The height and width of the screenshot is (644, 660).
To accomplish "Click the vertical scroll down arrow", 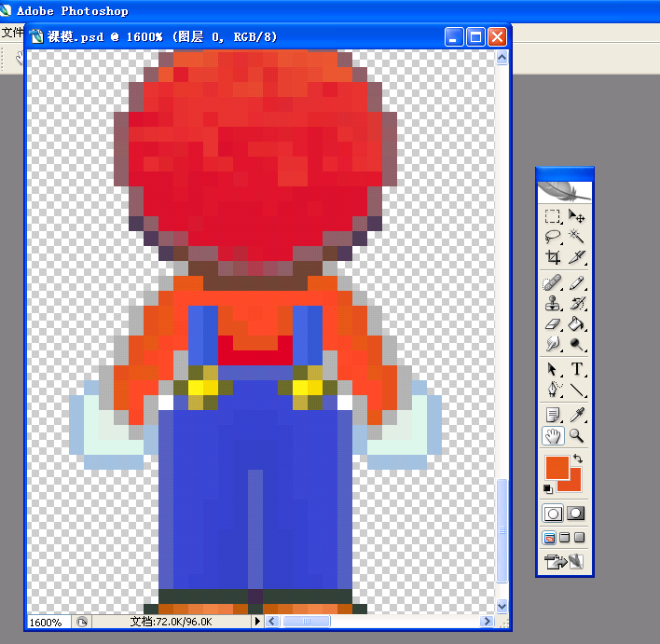I will tap(502, 606).
